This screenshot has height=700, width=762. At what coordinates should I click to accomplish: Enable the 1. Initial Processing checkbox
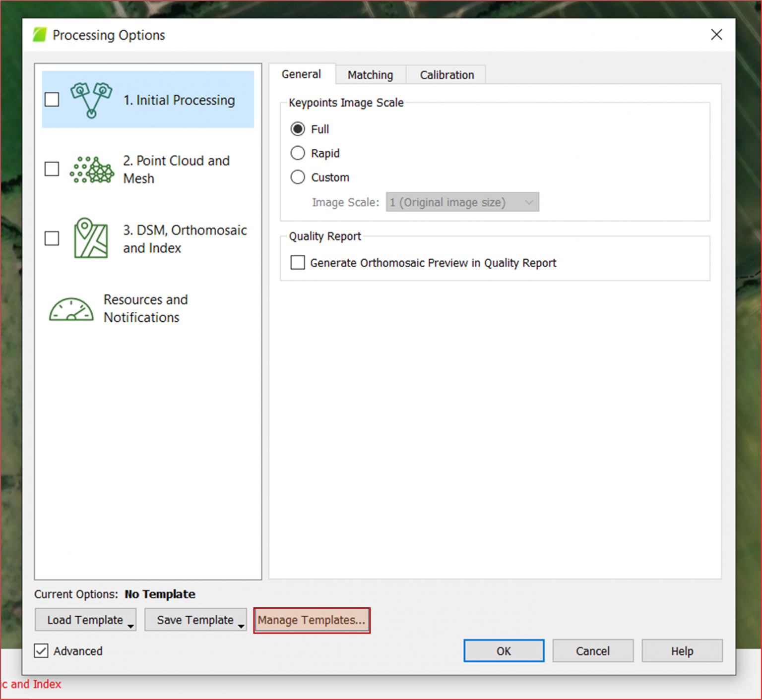click(x=52, y=99)
